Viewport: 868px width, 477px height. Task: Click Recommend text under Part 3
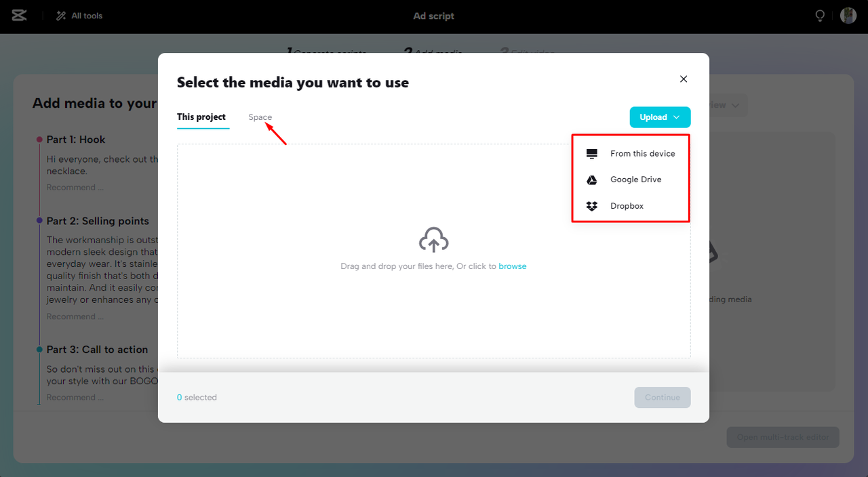click(75, 398)
